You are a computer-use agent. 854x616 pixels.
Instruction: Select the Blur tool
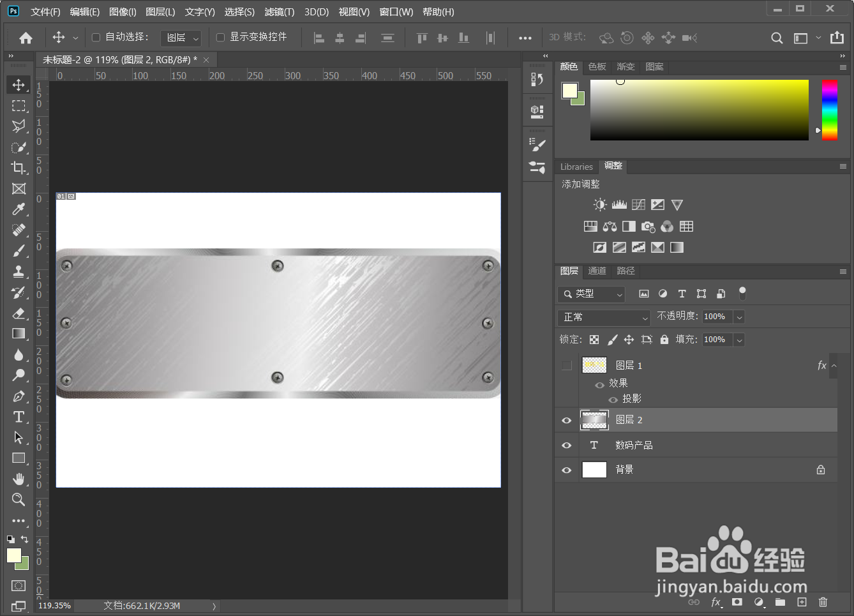coord(19,354)
